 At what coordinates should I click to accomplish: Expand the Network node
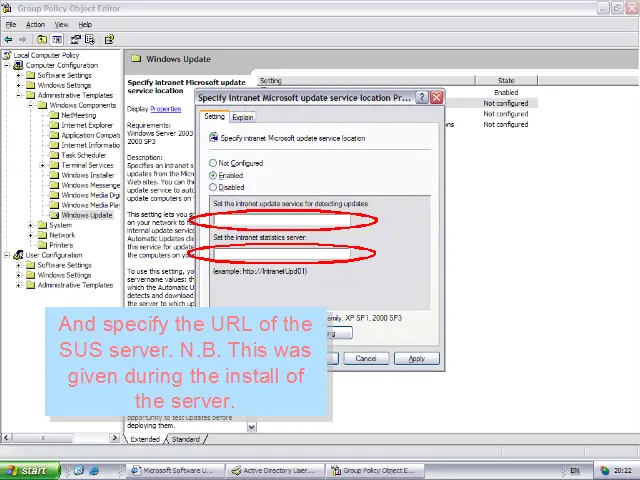pos(31,235)
